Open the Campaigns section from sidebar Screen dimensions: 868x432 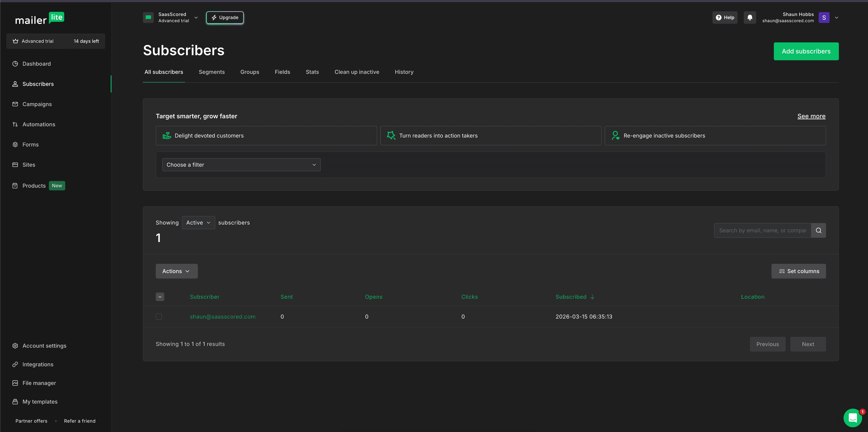pos(37,104)
